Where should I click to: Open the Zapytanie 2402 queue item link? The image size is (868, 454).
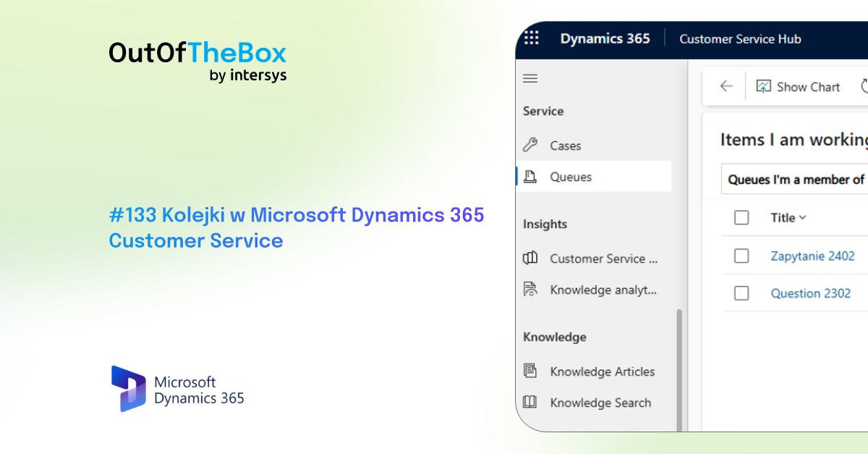pyautogui.click(x=813, y=256)
